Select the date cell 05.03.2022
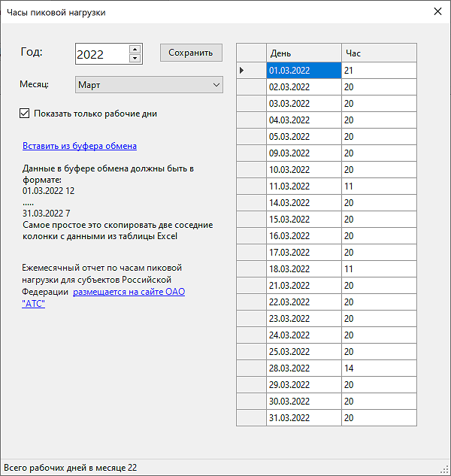The height and width of the screenshot is (476, 451). (304, 137)
